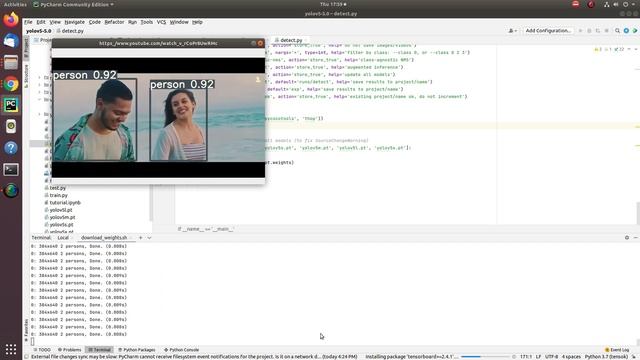Open Favorites side tool window
The height and width of the screenshot is (360, 640).
tap(26, 330)
